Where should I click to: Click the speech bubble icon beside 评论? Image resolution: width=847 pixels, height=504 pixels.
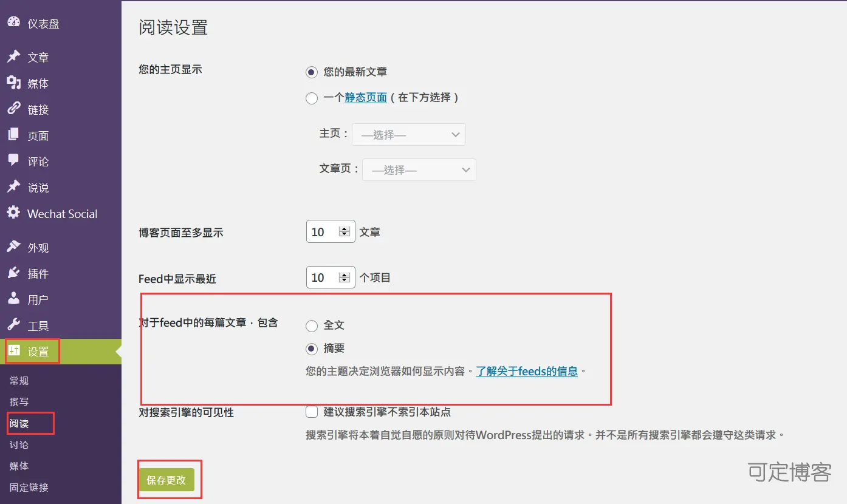click(13, 161)
